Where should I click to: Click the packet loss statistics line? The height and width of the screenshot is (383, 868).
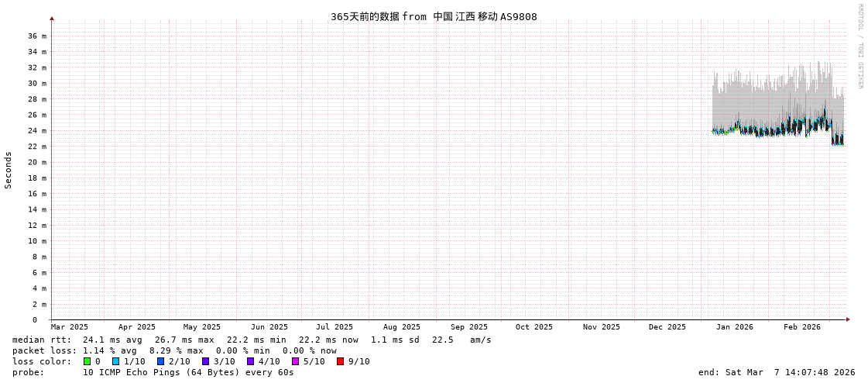[x=174, y=350]
